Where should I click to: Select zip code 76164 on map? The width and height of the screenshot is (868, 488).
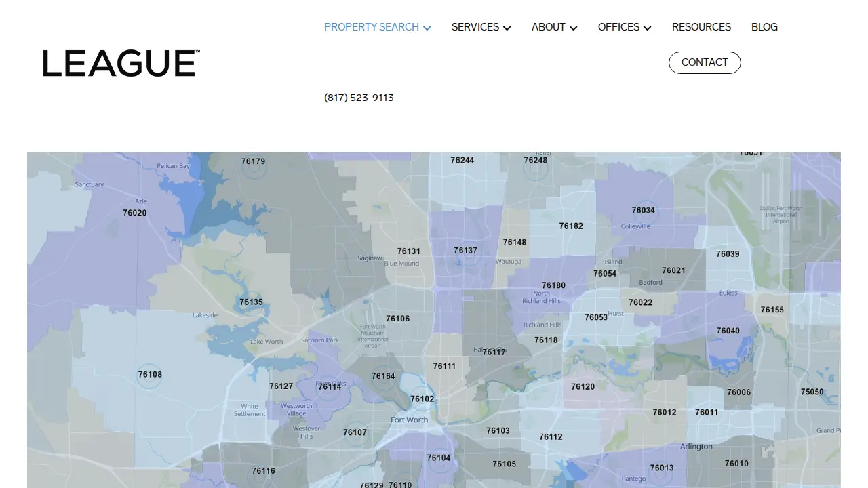coord(383,376)
